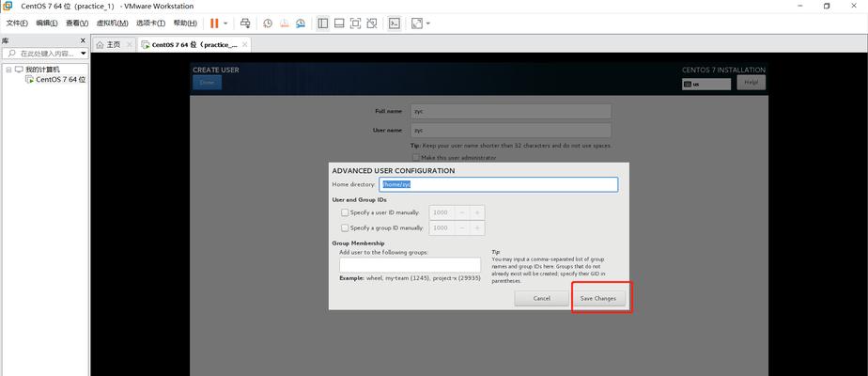Close the 库 library panel

[x=83, y=40]
